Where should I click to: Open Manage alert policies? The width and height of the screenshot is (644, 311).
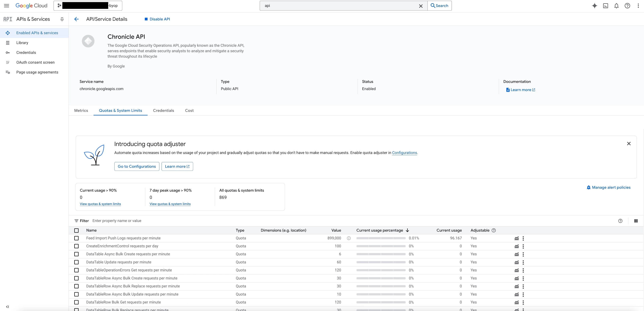[x=609, y=187]
